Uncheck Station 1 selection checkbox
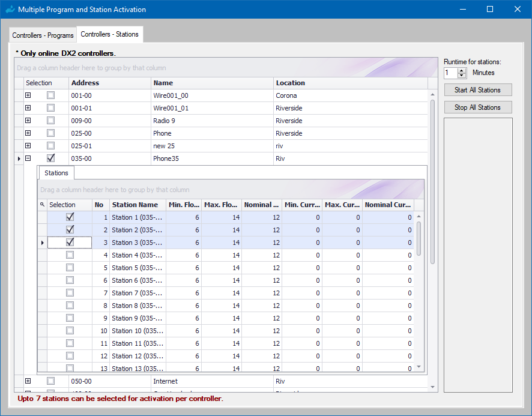The image size is (532, 416). point(70,217)
